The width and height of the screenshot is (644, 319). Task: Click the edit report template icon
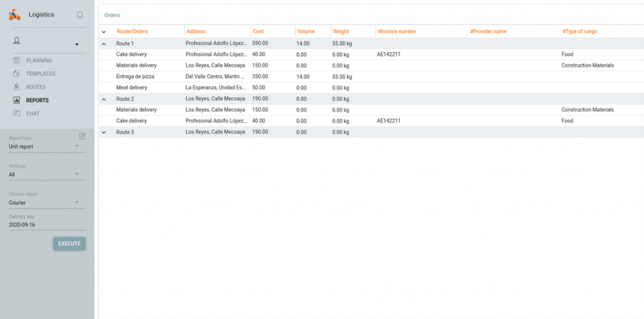point(82,136)
